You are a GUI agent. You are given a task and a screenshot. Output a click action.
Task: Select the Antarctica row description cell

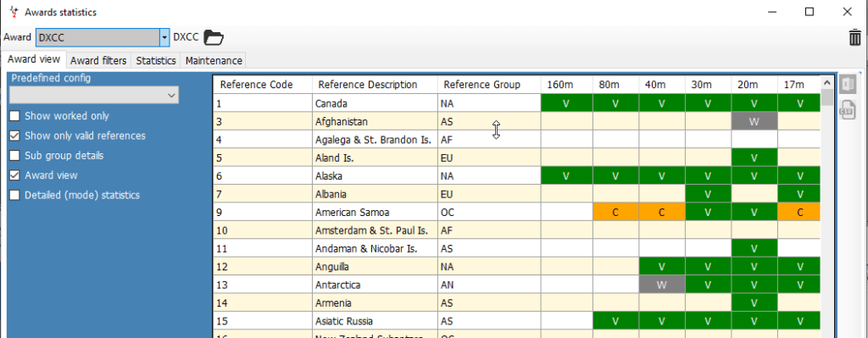pyautogui.click(x=375, y=285)
